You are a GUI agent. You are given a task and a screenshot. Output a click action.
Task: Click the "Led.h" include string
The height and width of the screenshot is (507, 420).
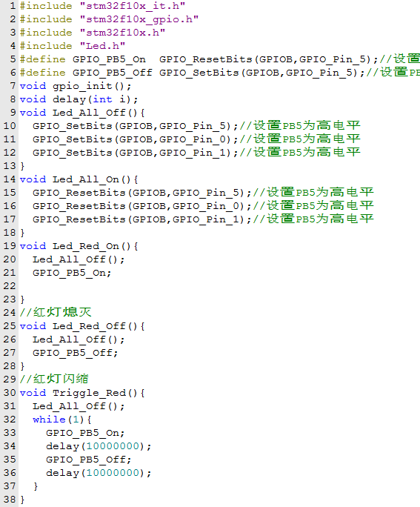(x=102, y=46)
